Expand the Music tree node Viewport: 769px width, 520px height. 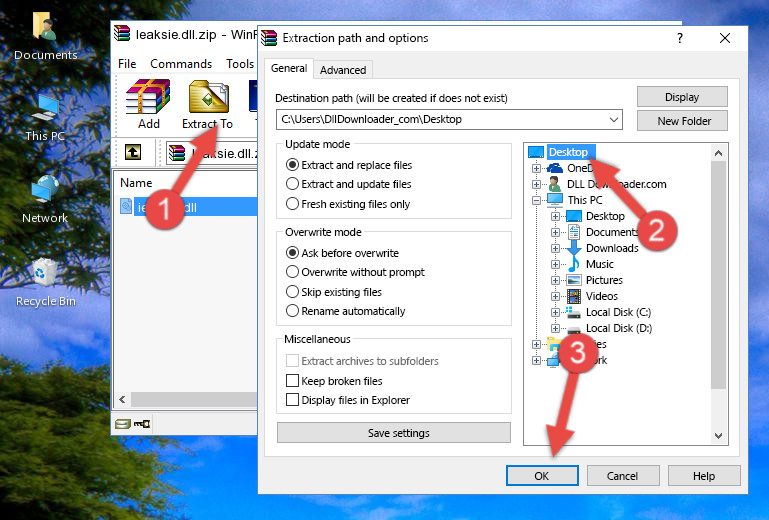(555, 264)
